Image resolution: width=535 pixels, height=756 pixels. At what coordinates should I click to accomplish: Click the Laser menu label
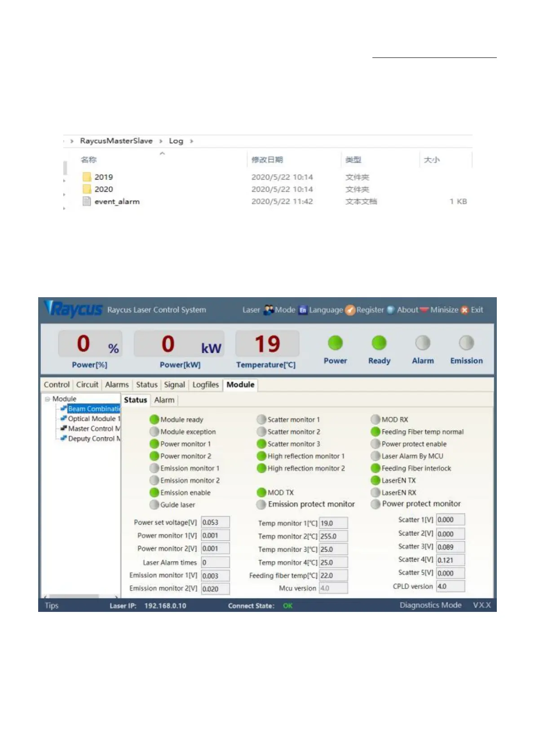coord(251,310)
